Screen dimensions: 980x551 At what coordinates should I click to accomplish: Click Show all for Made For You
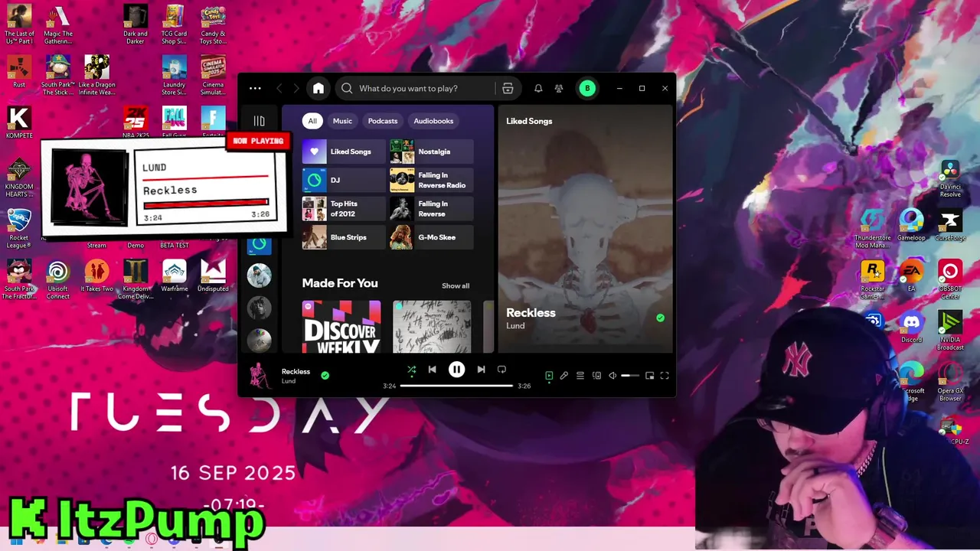(456, 285)
